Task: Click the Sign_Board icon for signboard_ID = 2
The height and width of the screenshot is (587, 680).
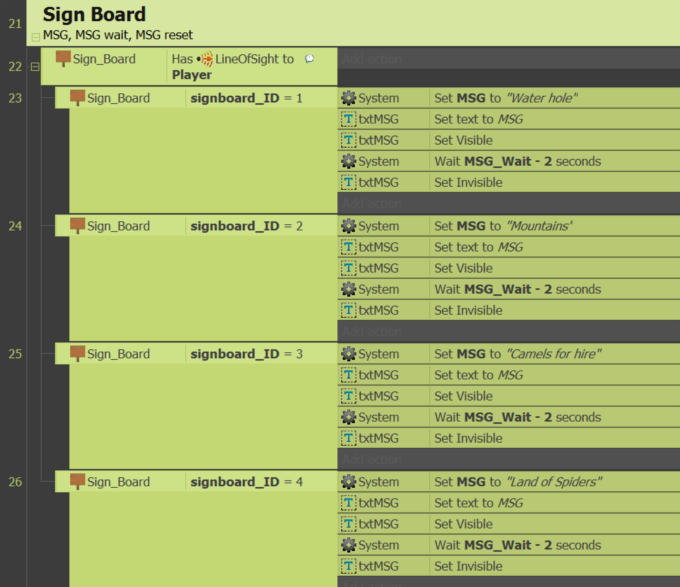Action: [x=78, y=226]
